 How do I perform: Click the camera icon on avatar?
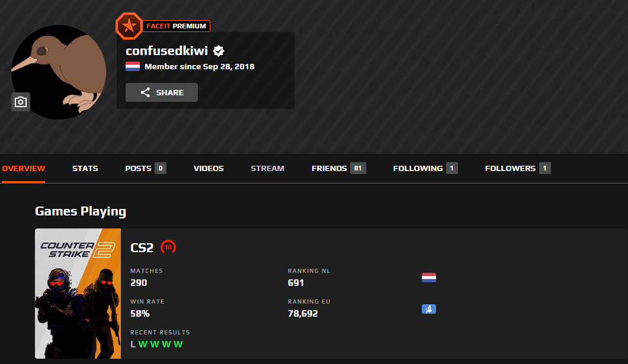pos(20,102)
